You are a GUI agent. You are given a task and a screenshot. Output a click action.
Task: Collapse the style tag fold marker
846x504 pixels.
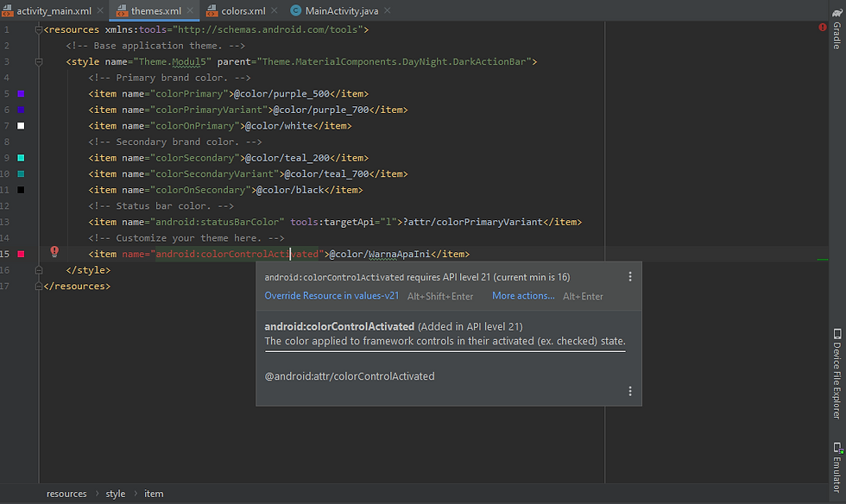(39, 61)
